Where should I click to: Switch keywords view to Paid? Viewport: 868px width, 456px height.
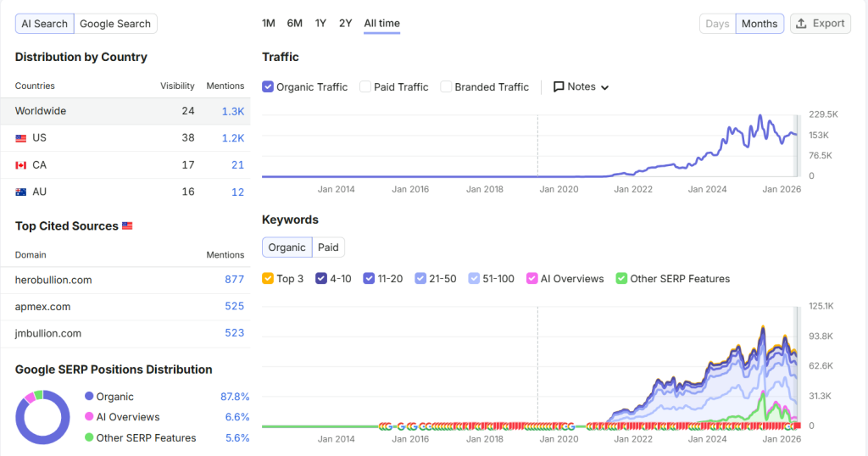click(328, 247)
